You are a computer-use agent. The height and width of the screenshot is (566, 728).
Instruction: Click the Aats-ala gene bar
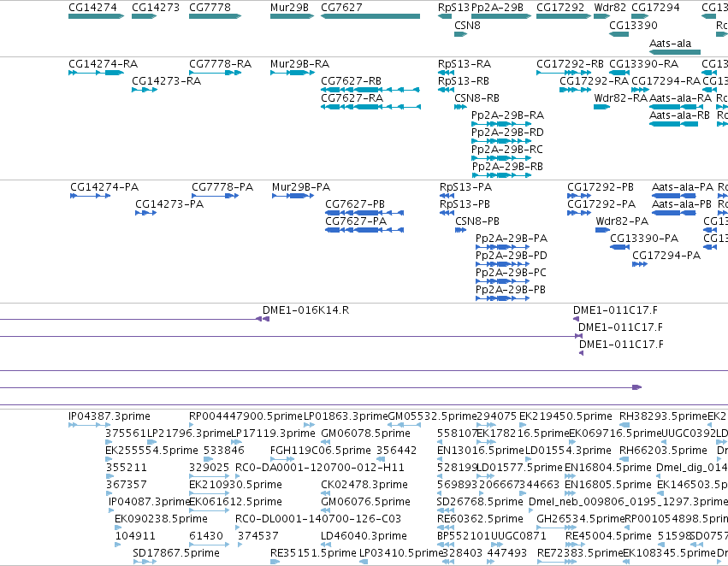pos(675,52)
